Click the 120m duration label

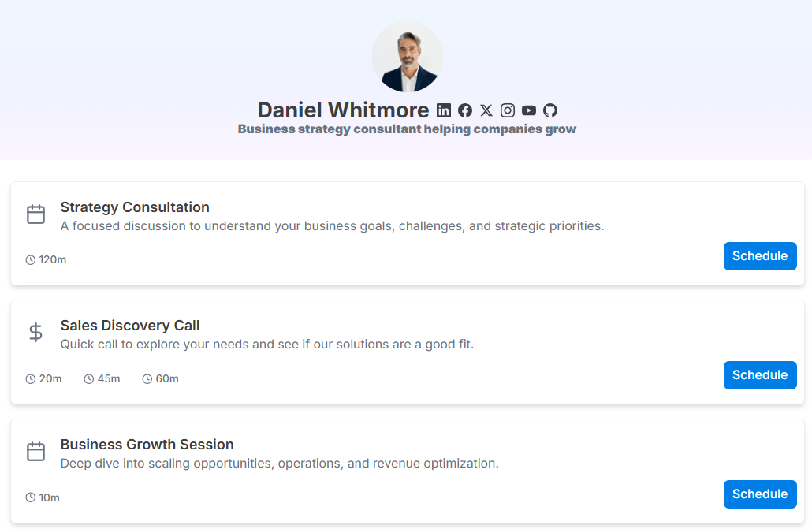click(47, 260)
